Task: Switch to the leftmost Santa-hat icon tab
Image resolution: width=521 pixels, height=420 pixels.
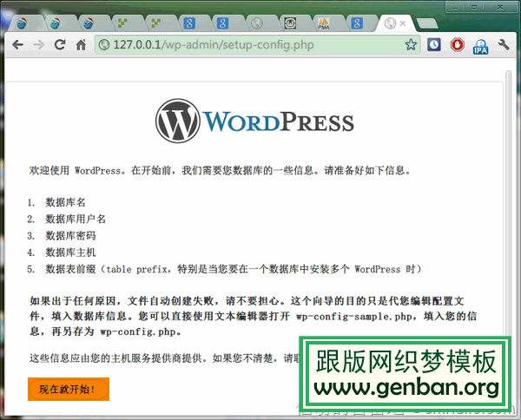Action: [x=22, y=23]
